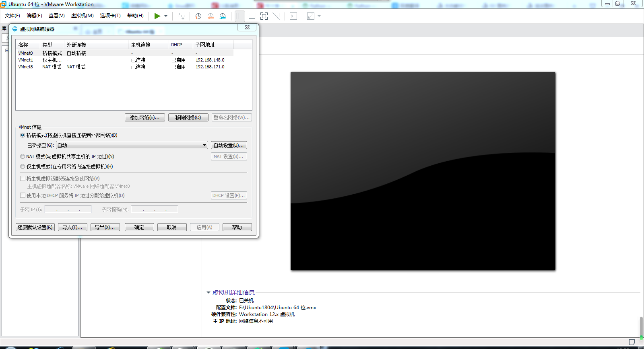This screenshot has width=644, height=349.
Task: Open the 文件(F) menu
Action: pos(12,16)
